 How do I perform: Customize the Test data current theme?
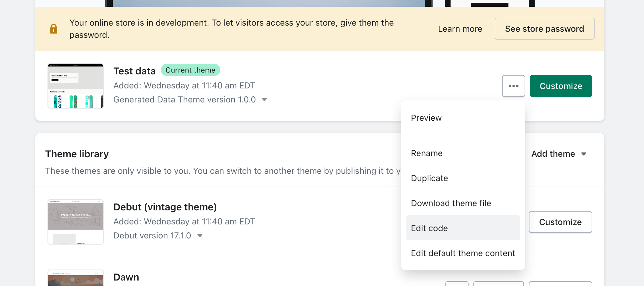[561, 86]
